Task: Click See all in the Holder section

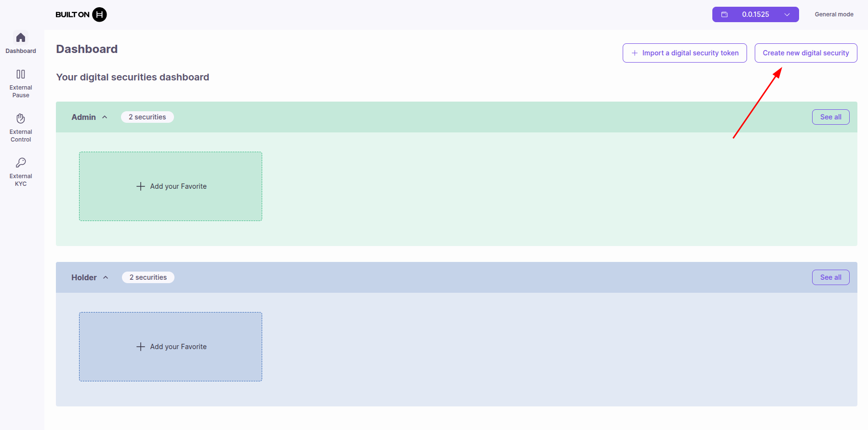Action: pyautogui.click(x=830, y=277)
